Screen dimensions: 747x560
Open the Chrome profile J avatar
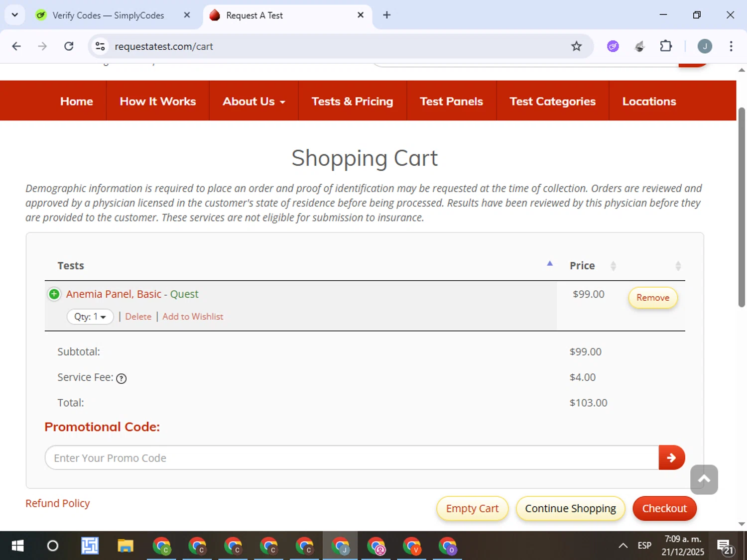click(704, 46)
